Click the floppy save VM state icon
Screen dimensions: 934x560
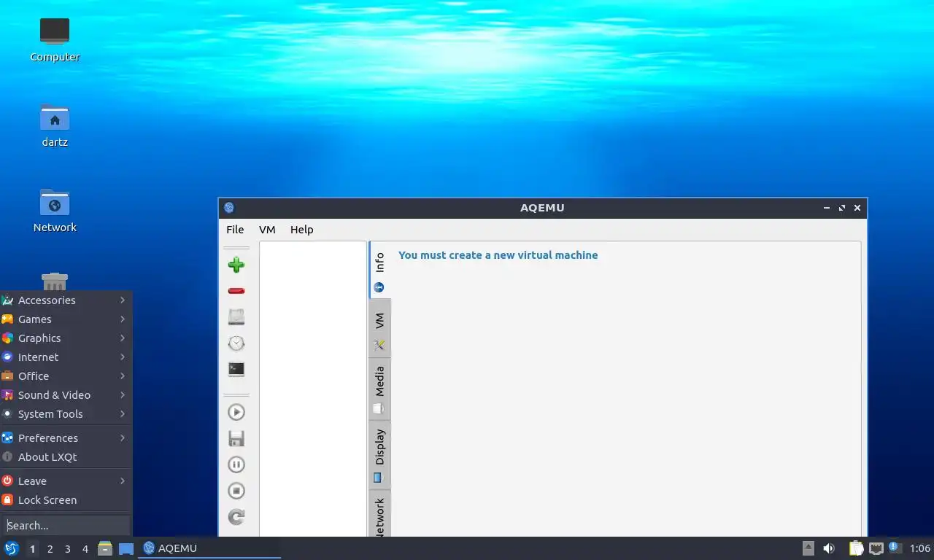pyautogui.click(x=236, y=438)
